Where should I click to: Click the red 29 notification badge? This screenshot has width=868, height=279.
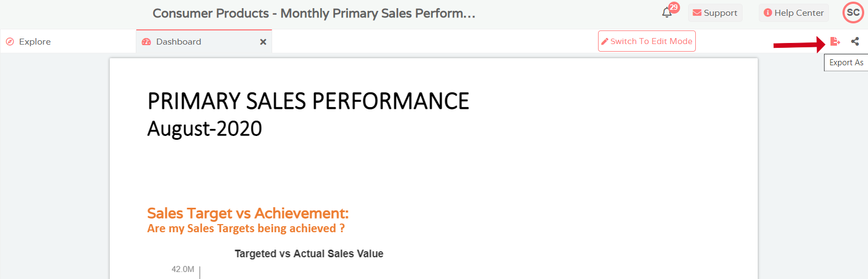point(674,8)
